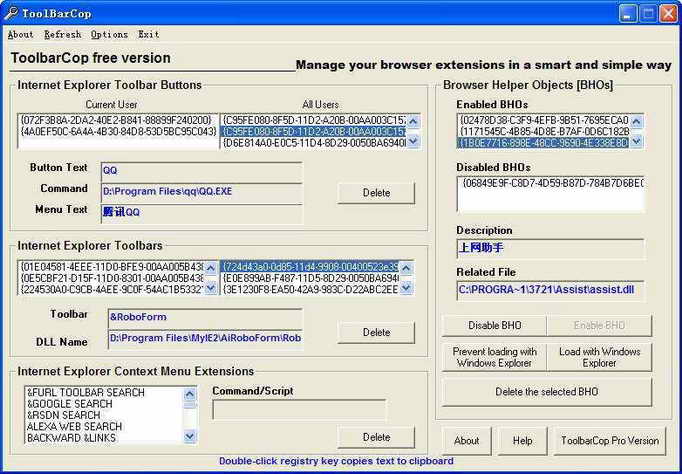Open the Options menu

click(109, 34)
